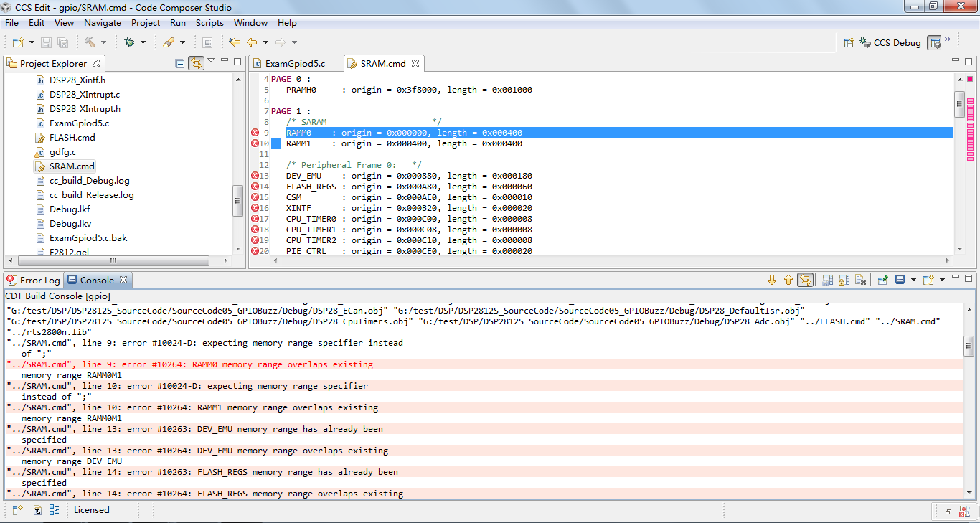Launch Debug with the bug icon
980x523 pixels.
pyautogui.click(x=129, y=42)
